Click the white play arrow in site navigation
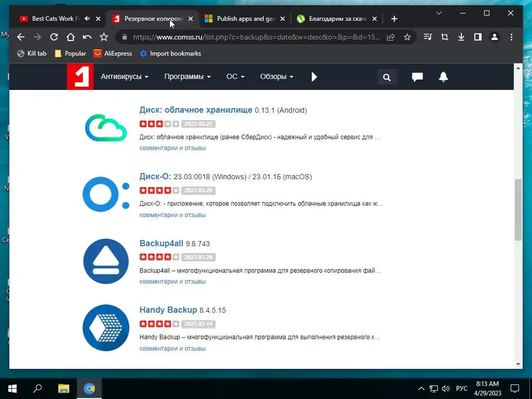Viewport: 532px width, 399px height. (314, 77)
